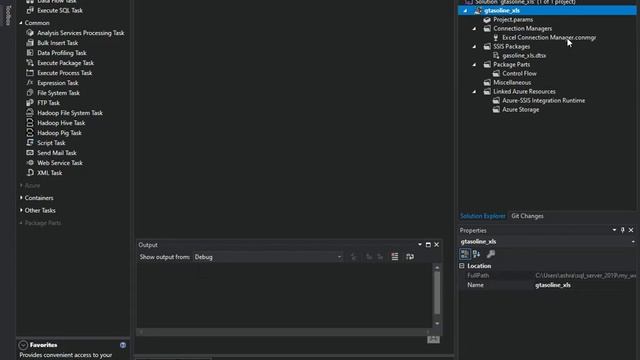Collapse the Common toolbox group
Viewport: 640px width, 360px height.
[x=21, y=23]
